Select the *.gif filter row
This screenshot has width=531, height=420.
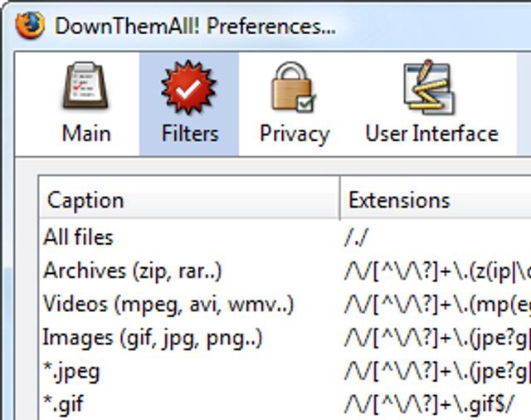[285, 403]
